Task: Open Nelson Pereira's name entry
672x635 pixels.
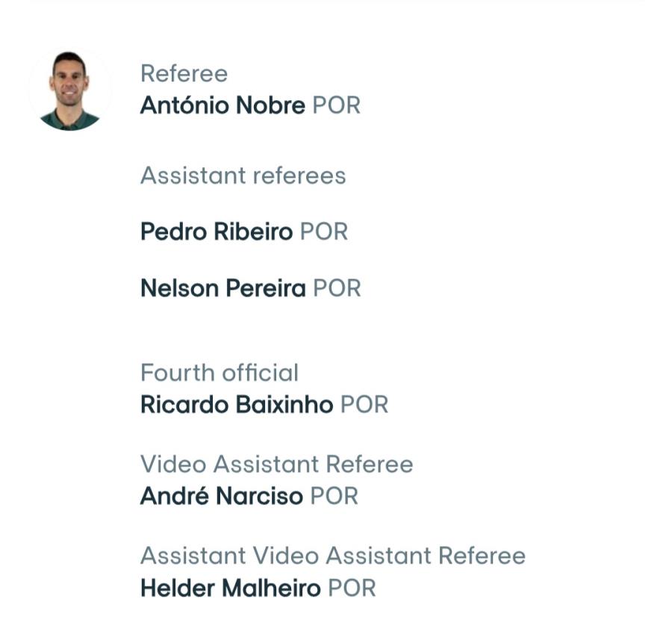Action: coord(223,288)
